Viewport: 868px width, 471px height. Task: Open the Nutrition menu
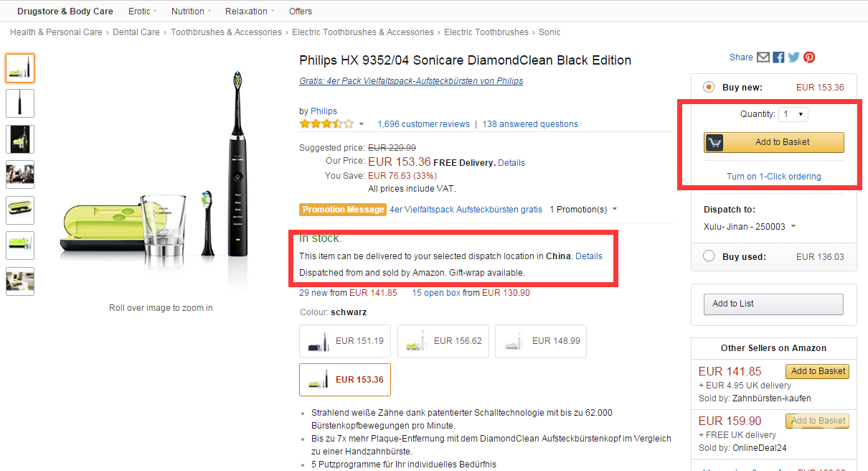[x=191, y=11]
